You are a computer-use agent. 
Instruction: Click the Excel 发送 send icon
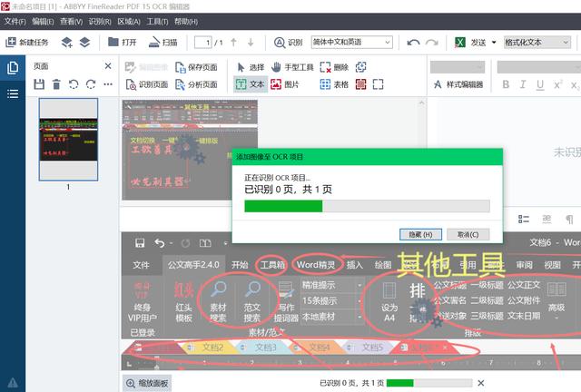[x=460, y=43]
